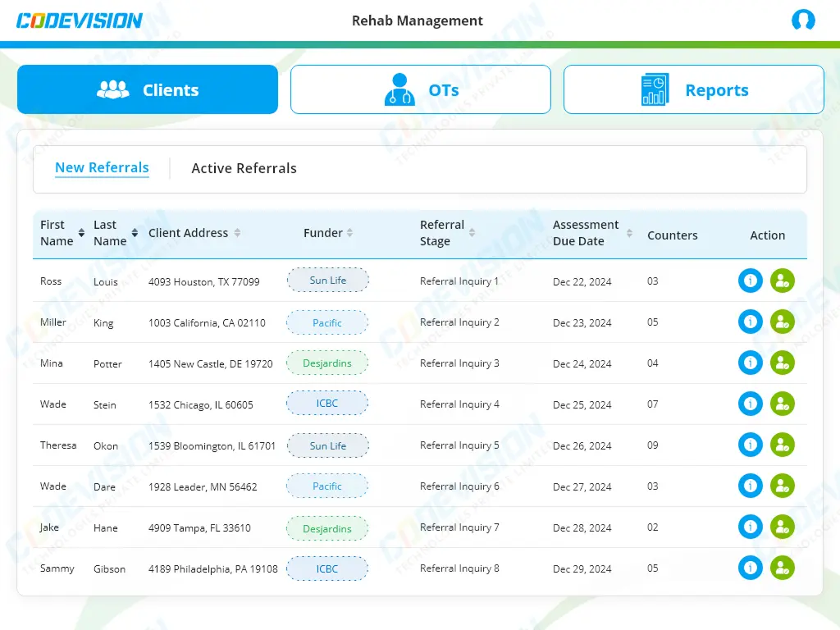Click the Referral Inquiry 1 cell
The height and width of the screenshot is (630, 840).
(459, 281)
